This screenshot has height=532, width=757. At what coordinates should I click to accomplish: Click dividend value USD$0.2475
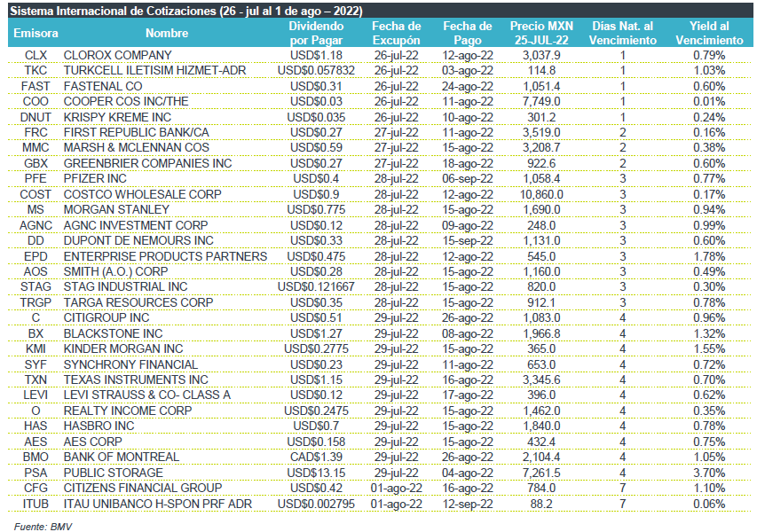(316, 411)
